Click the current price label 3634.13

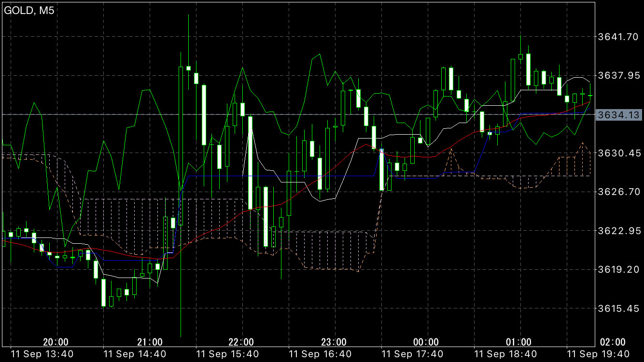pos(618,115)
